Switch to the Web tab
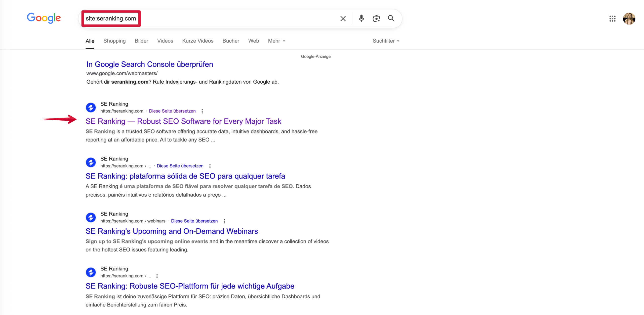The image size is (644, 315). click(254, 41)
